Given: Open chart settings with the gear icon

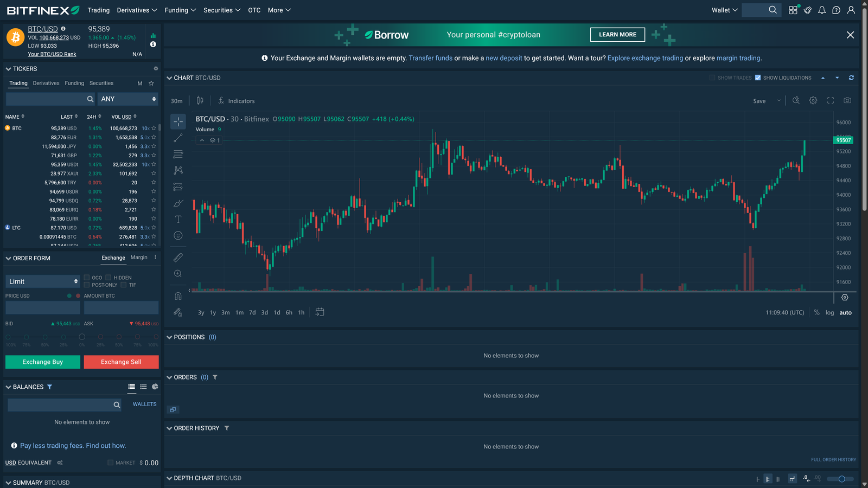Looking at the screenshot, I should coord(813,100).
